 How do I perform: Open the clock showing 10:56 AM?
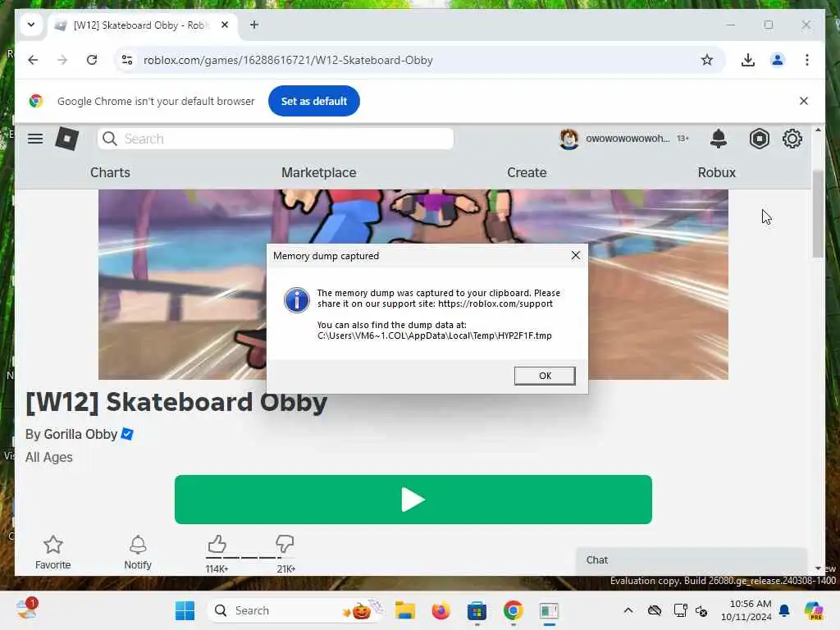click(x=746, y=610)
